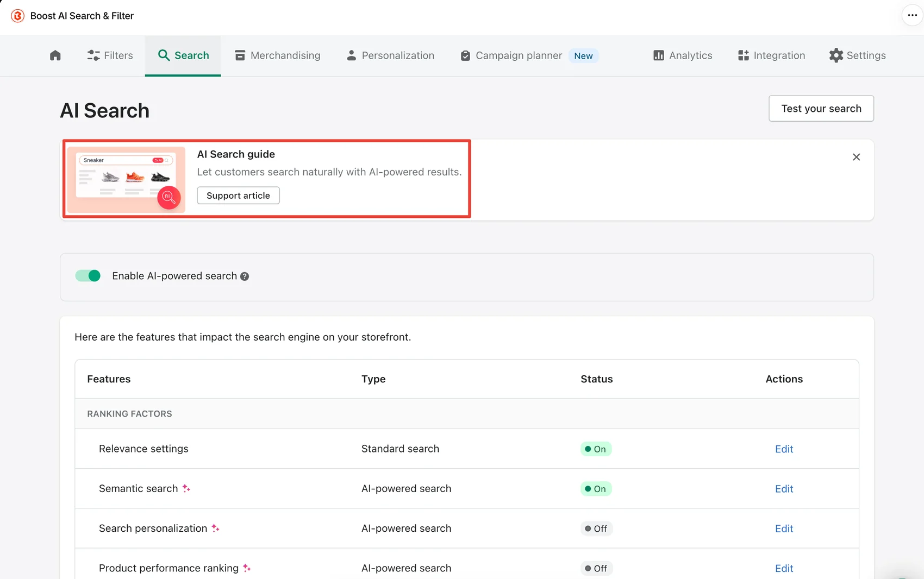Click the Settings gear icon

pyautogui.click(x=836, y=55)
